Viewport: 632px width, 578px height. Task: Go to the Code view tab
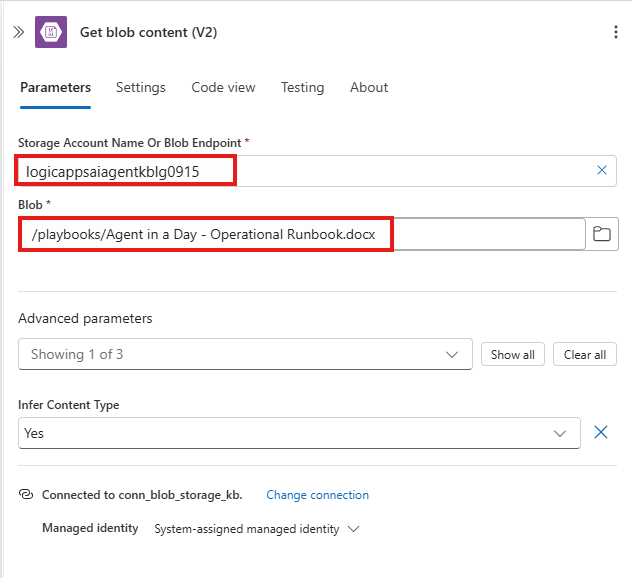point(223,88)
